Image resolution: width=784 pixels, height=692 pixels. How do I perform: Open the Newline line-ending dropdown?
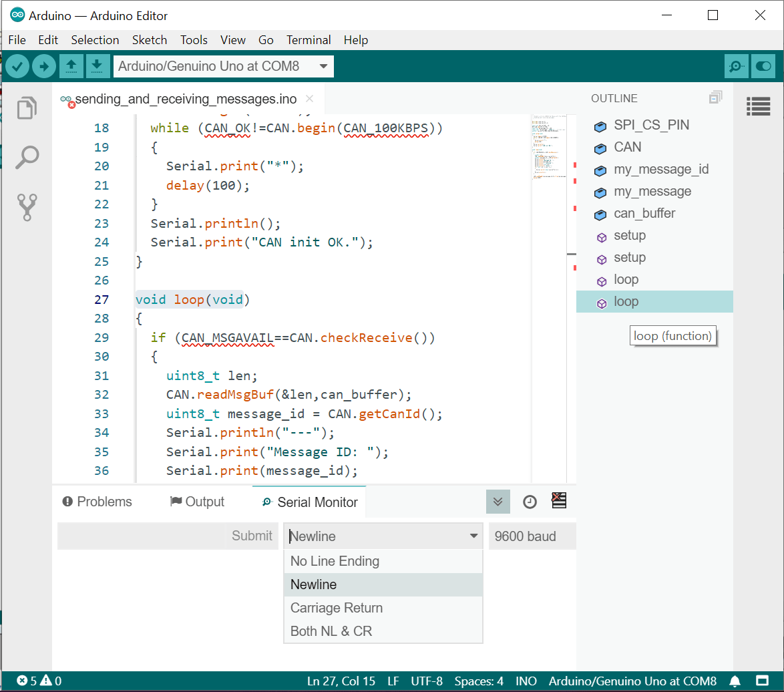(383, 536)
